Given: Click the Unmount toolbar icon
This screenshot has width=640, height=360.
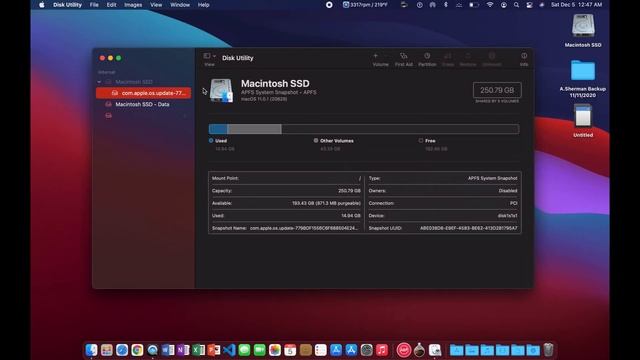Looking at the screenshot, I should point(492,56).
